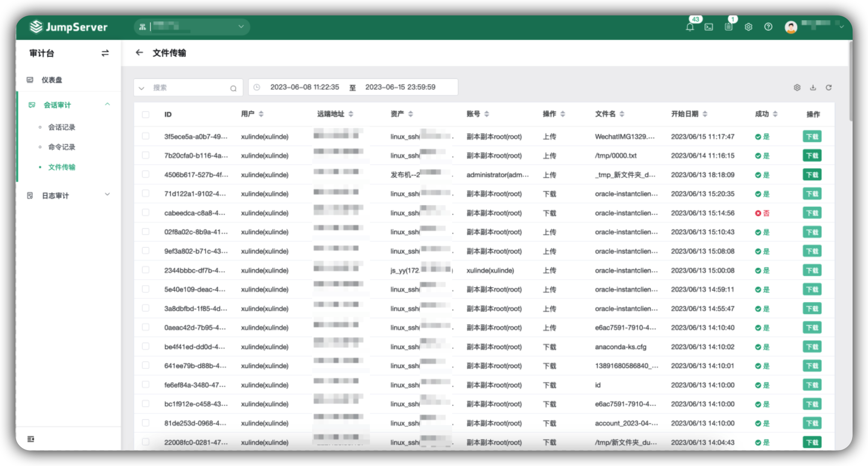Collapse the sidebar with bottom icon

(31, 439)
